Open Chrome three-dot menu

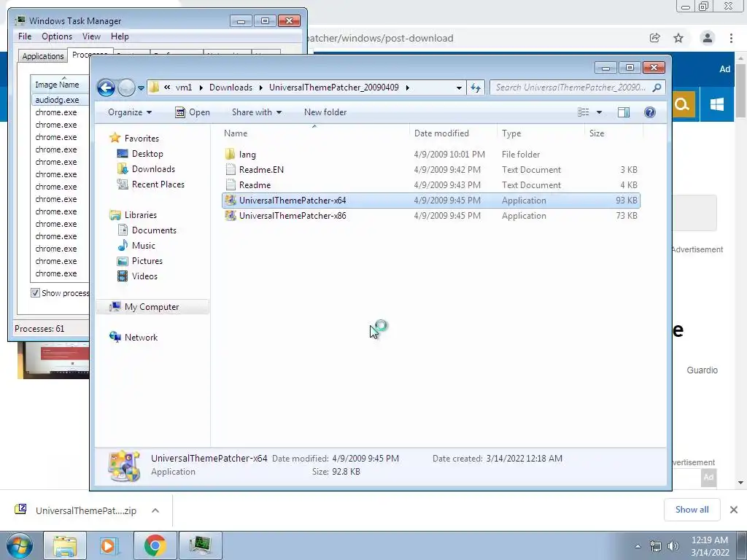[x=731, y=38]
